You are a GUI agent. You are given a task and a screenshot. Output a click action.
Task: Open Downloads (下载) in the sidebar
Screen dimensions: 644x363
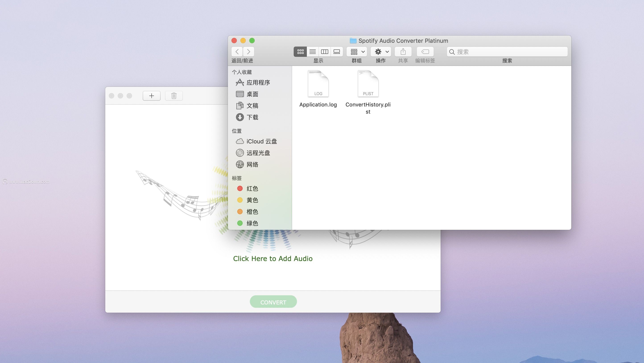[x=260, y=117]
